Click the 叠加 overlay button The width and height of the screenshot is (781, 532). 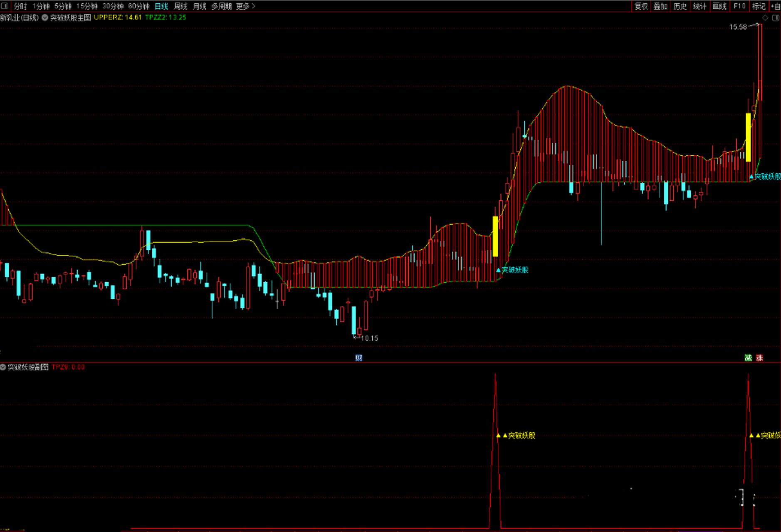click(660, 6)
